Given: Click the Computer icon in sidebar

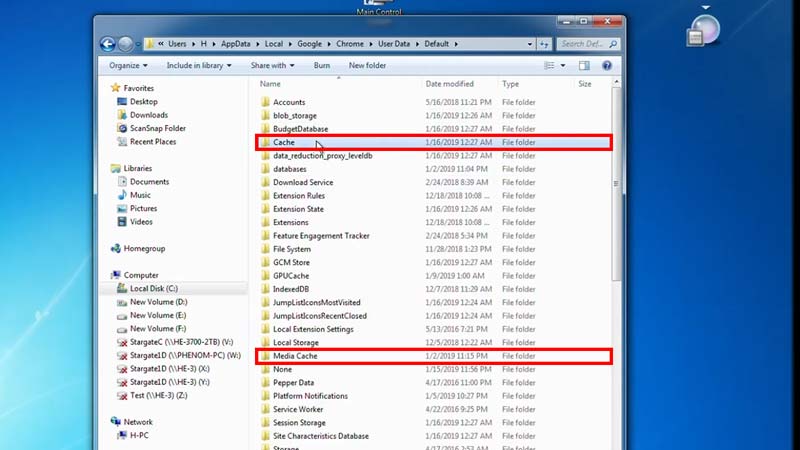Looking at the screenshot, I should 116,275.
